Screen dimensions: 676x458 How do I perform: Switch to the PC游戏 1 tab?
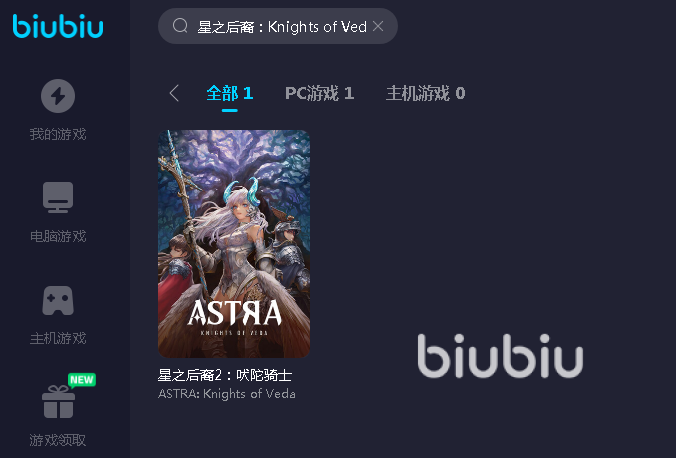[319, 93]
